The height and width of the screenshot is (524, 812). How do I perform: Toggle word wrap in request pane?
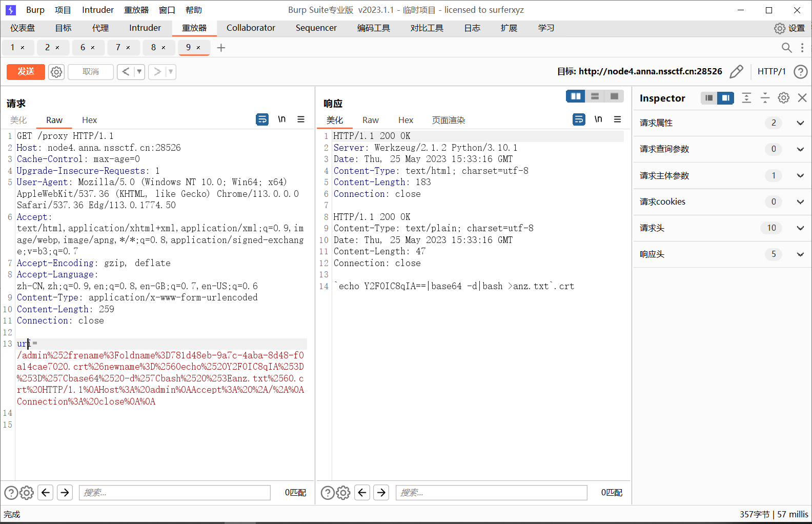[x=262, y=119]
